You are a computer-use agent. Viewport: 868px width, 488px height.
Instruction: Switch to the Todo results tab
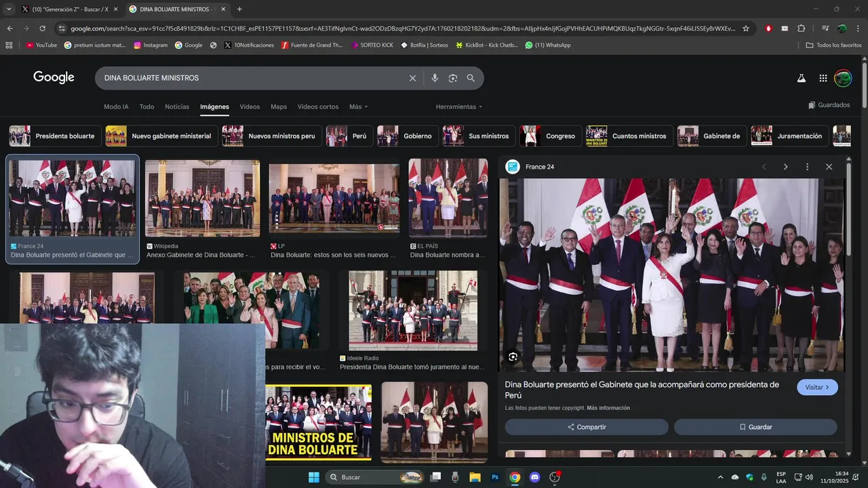click(x=146, y=106)
